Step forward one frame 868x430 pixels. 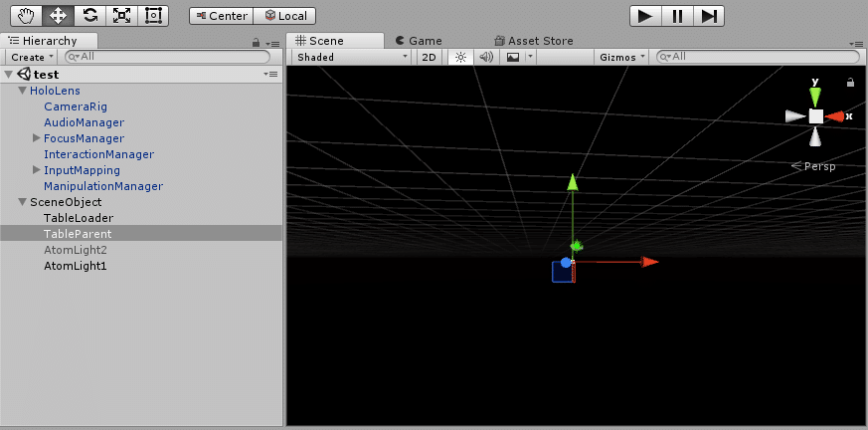pyautogui.click(x=709, y=16)
